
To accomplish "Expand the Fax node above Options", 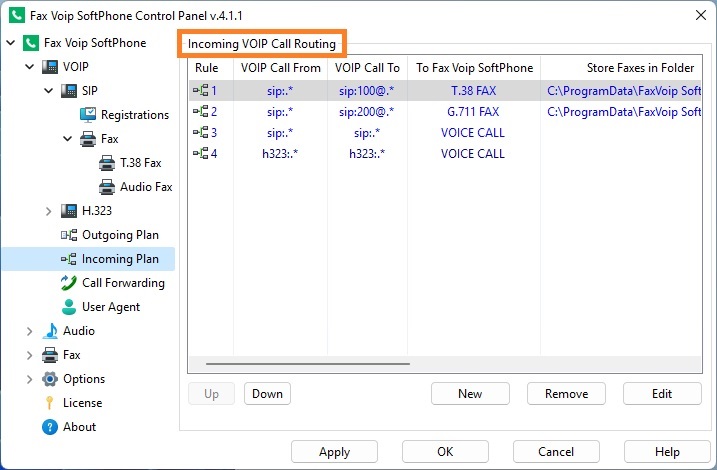I will (x=30, y=355).
